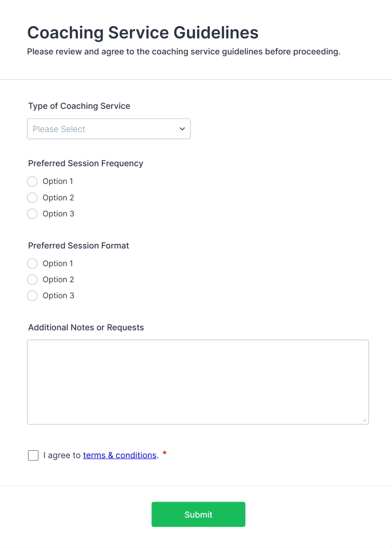Screen dimensions: 392x548
Task: Select Option 2 for Preferred Session Frequency
Action: tap(32, 197)
